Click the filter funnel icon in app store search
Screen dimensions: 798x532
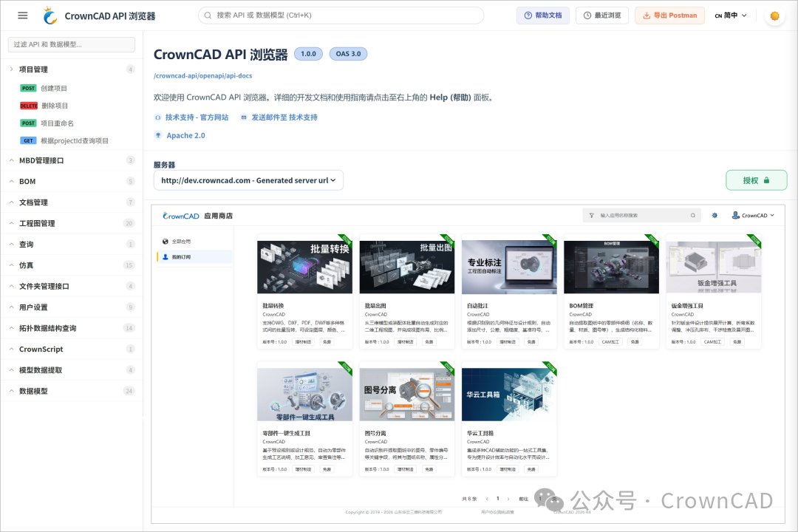point(591,215)
